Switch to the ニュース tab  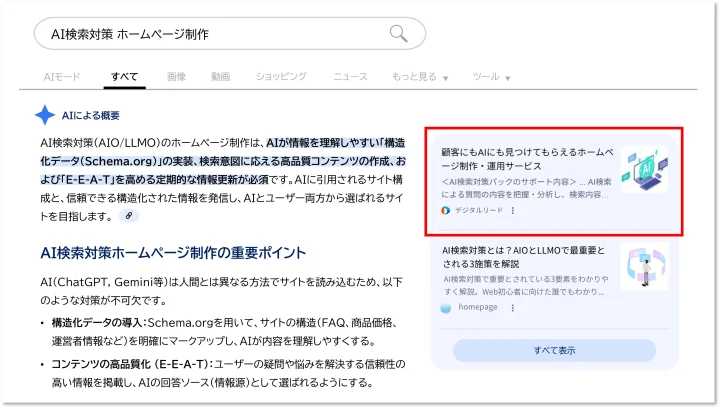350,77
